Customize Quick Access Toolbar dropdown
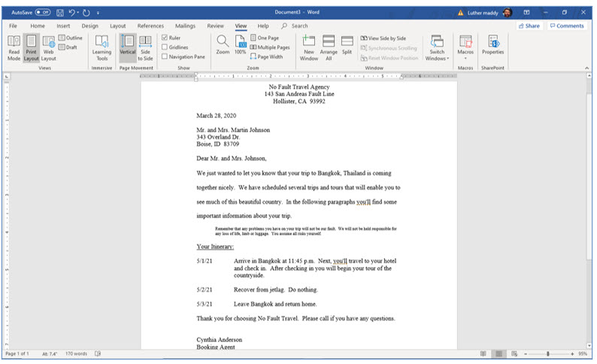Image resolution: width=597 pixels, height=364 pixels. [98, 13]
